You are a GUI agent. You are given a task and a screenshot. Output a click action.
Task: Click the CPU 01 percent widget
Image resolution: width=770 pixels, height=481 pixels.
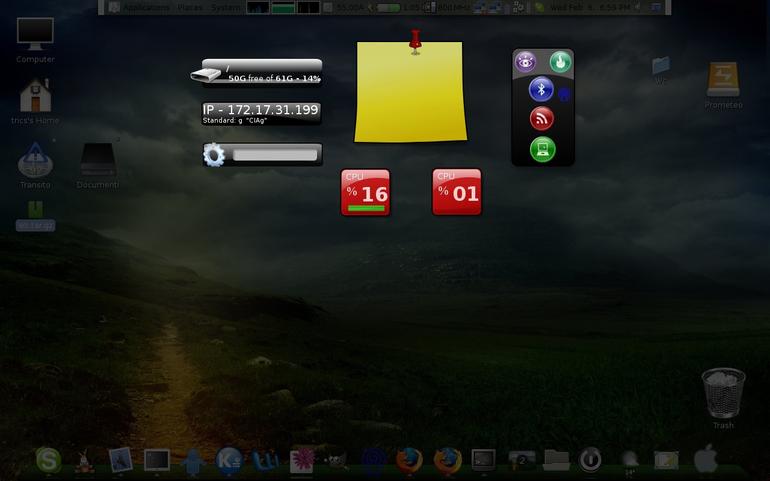click(x=457, y=192)
